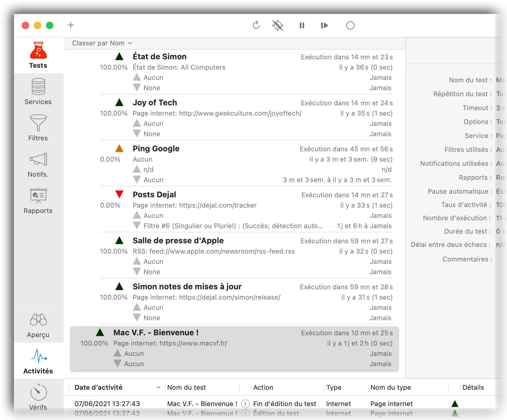Click the apple.com newsroom RSS feed text
The height and width of the screenshot is (420, 507).
pyautogui.click(x=214, y=251)
